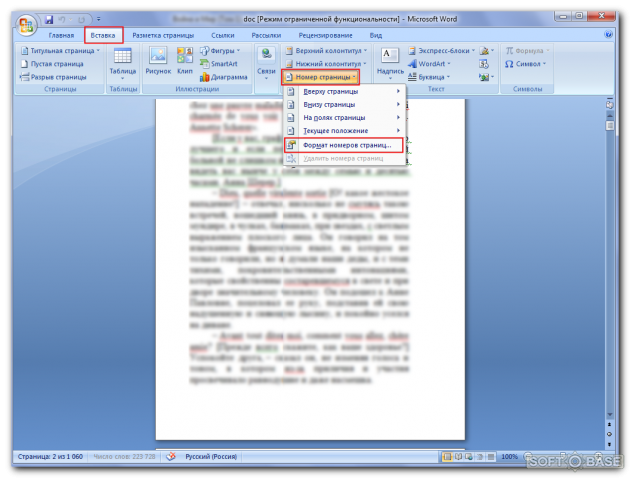Click the Office button logo
This screenshot has width=630, height=478.
pyautogui.click(x=24, y=22)
